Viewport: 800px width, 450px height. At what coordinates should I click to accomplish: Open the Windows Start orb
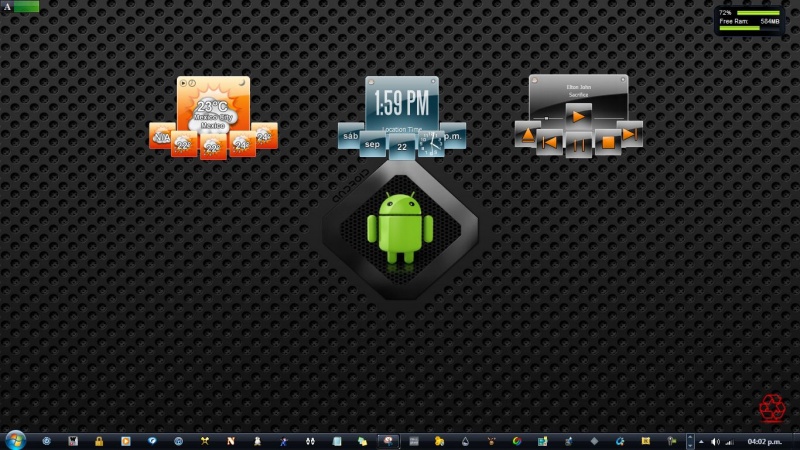15,441
